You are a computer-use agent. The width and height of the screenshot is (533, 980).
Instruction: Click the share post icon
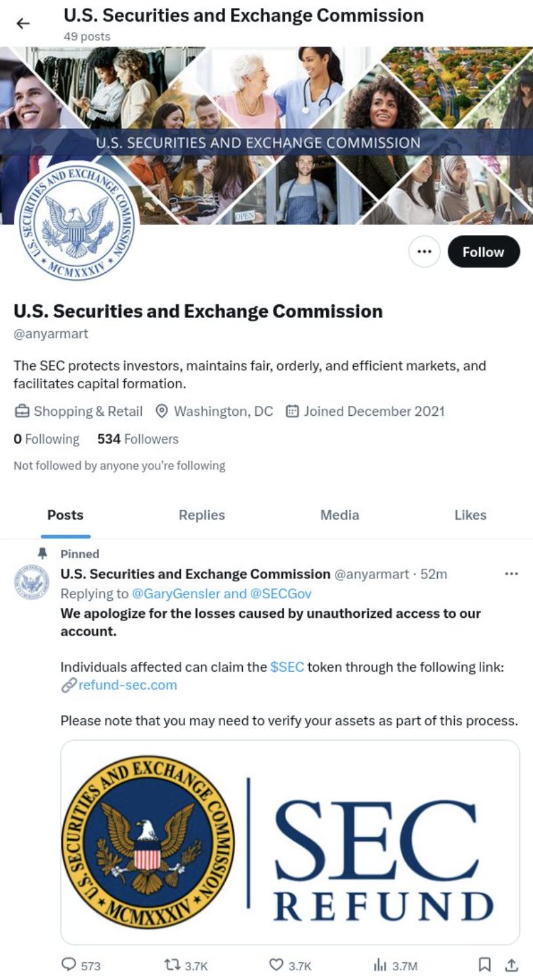click(511, 964)
